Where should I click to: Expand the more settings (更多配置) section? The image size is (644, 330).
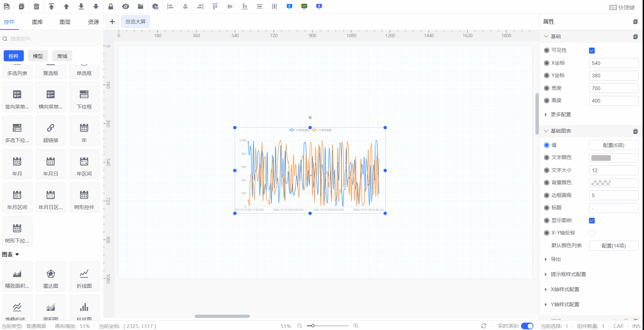click(x=561, y=115)
